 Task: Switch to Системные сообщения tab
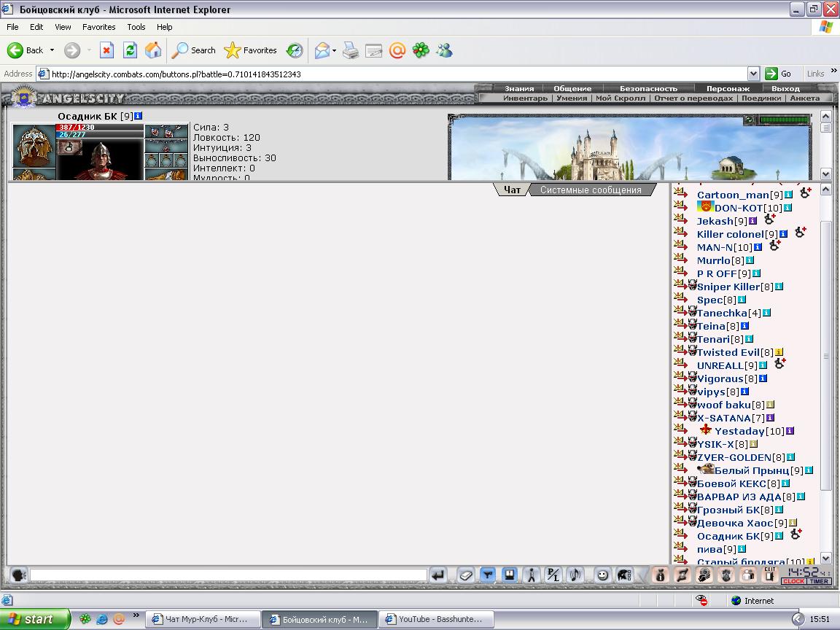(x=591, y=190)
